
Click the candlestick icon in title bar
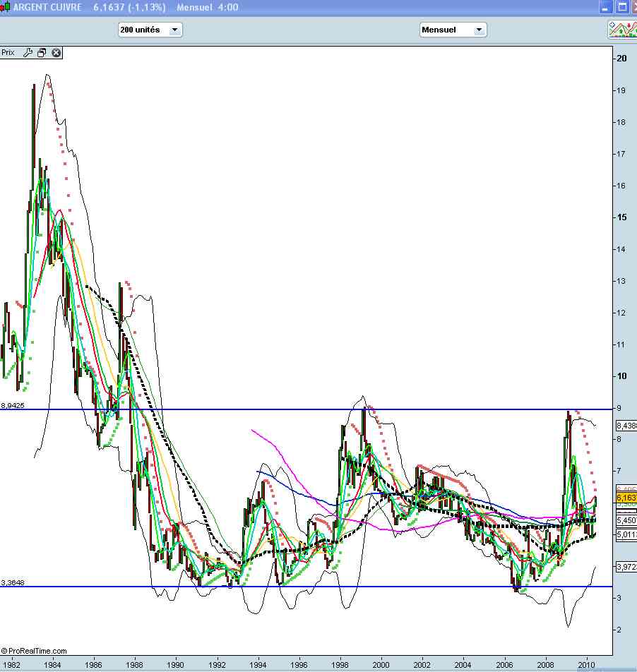[6, 7]
